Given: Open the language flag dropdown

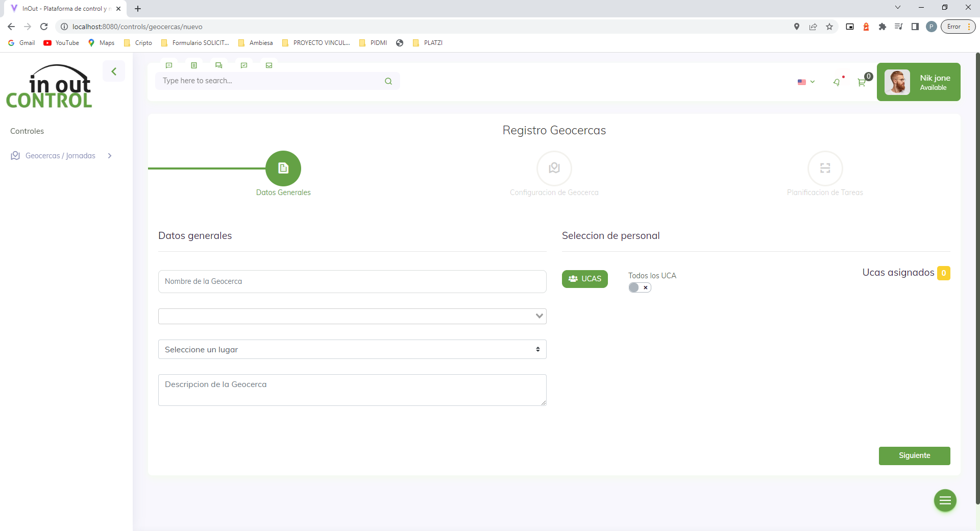Looking at the screenshot, I should point(806,82).
